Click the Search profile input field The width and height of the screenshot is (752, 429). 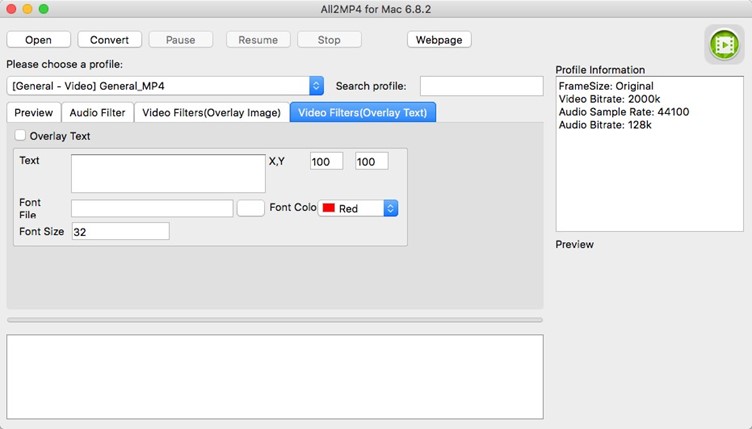(482, 86)
